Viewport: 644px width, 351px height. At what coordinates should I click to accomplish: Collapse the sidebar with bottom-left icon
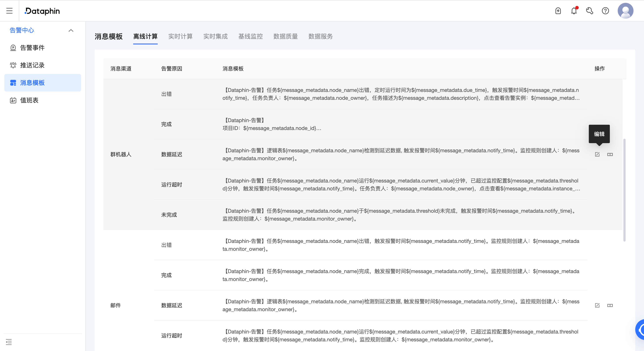(x=9, y=342)
